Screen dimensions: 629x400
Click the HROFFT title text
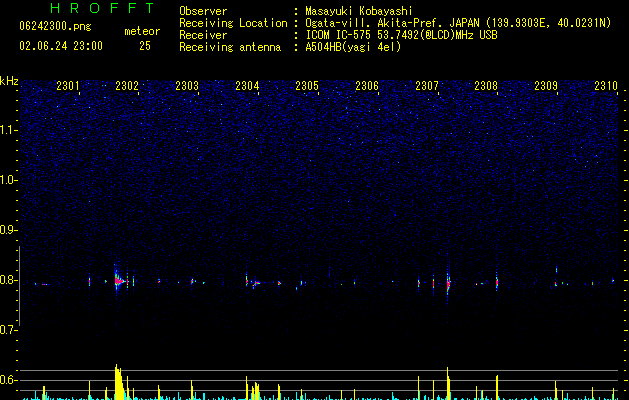tap(103, 8)
